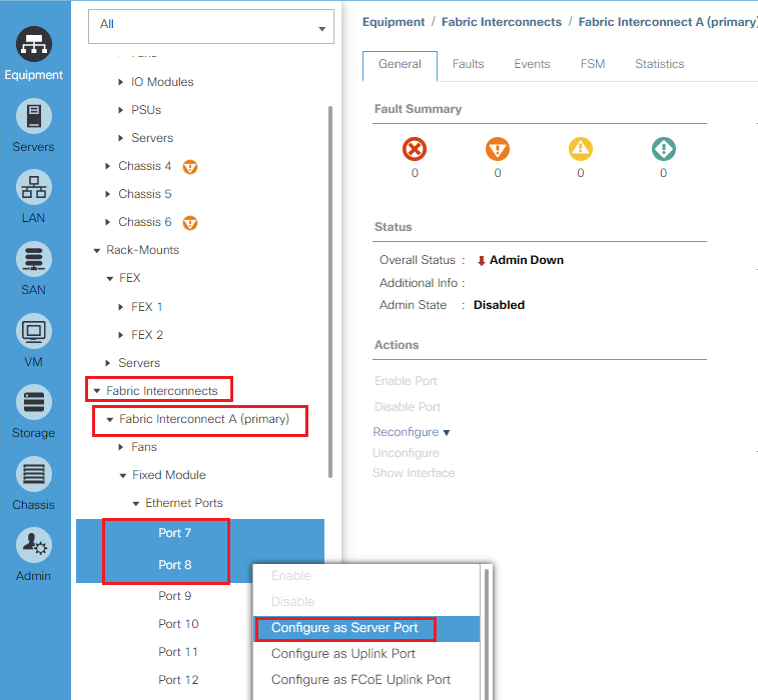Expand the Chassis 5 node
Image resolution: width=758 pixels, height=700 pixels.
[x=108, y=194]
